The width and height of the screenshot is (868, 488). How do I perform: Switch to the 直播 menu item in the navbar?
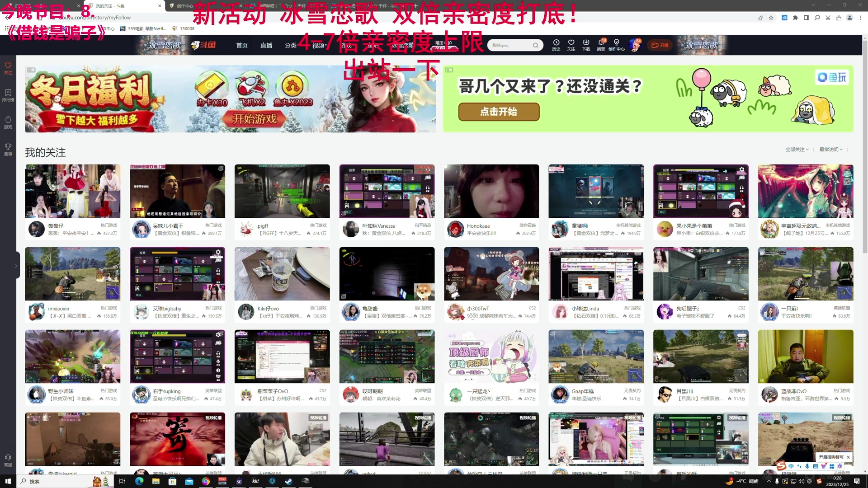(266, 45)
